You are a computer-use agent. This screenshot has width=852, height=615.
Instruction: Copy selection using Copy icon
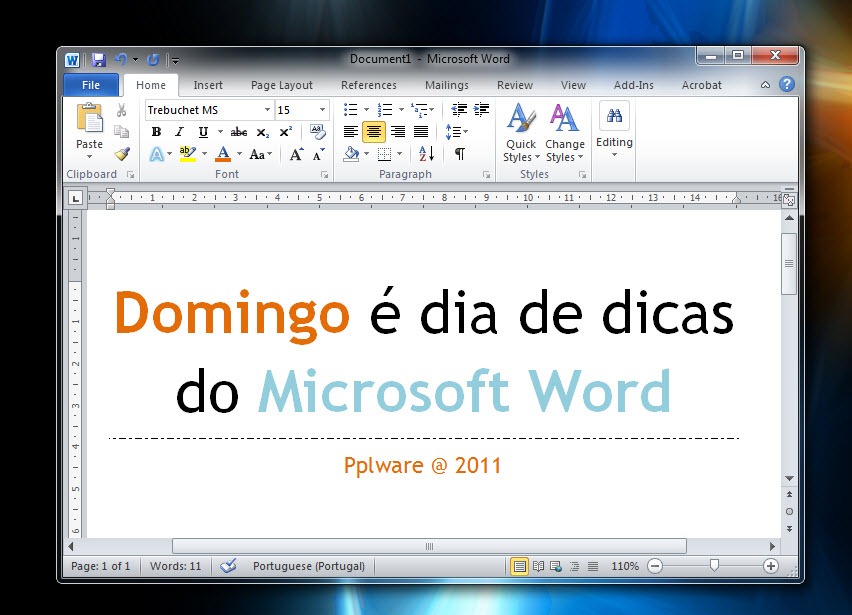121,131
